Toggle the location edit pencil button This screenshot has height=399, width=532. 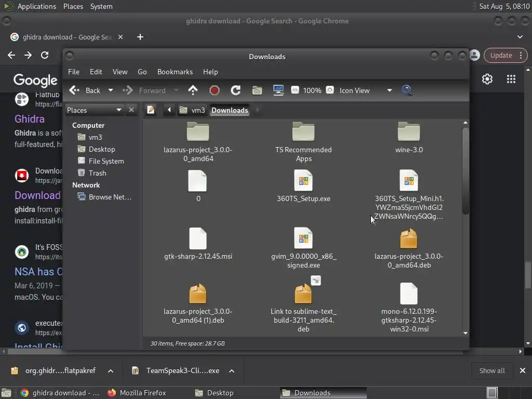coord(151,110)
